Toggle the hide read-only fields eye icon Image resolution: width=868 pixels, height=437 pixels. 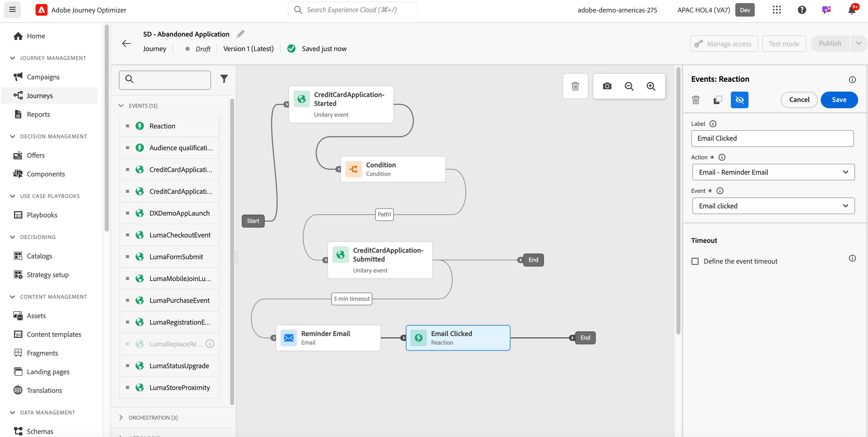[739, 100]
